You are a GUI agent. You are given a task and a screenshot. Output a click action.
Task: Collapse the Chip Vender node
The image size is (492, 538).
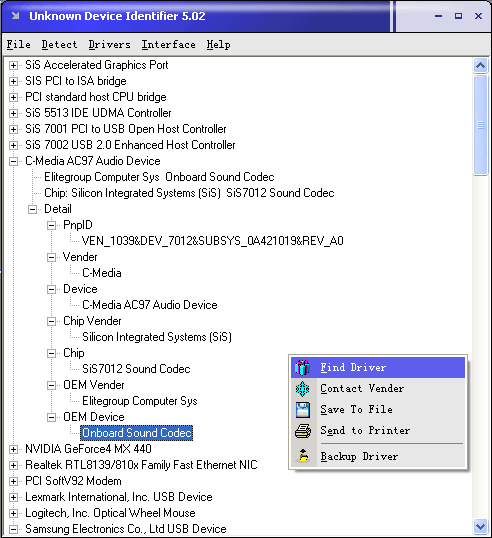(x=51, y=321)
